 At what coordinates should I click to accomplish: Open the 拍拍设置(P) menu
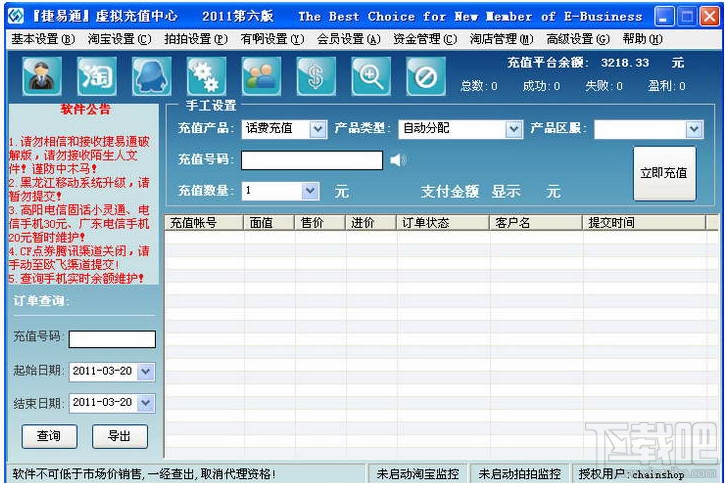[x=196, y=39]
